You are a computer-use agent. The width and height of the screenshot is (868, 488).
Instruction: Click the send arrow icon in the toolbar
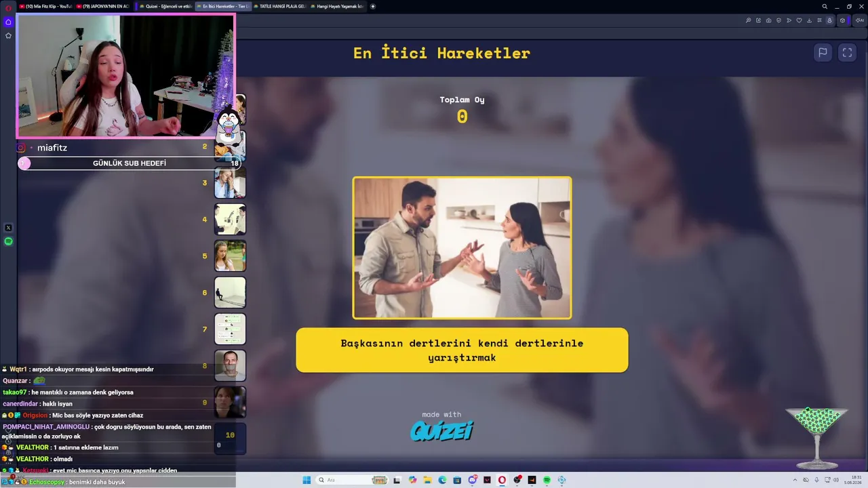pyautogui.click(x=789, y=20)
